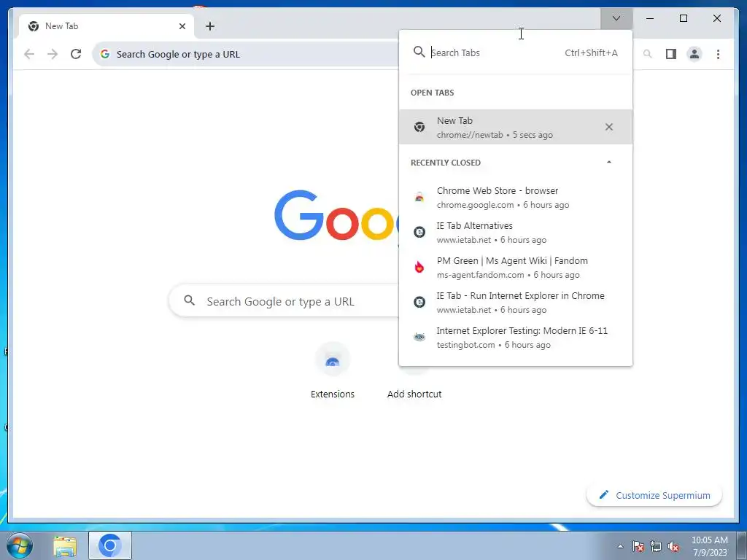Image resolution: width=747 pixels, height=560 pixels.
Task: Click the IE Tab Run Internet Explorer favicon
Action: 419,302
